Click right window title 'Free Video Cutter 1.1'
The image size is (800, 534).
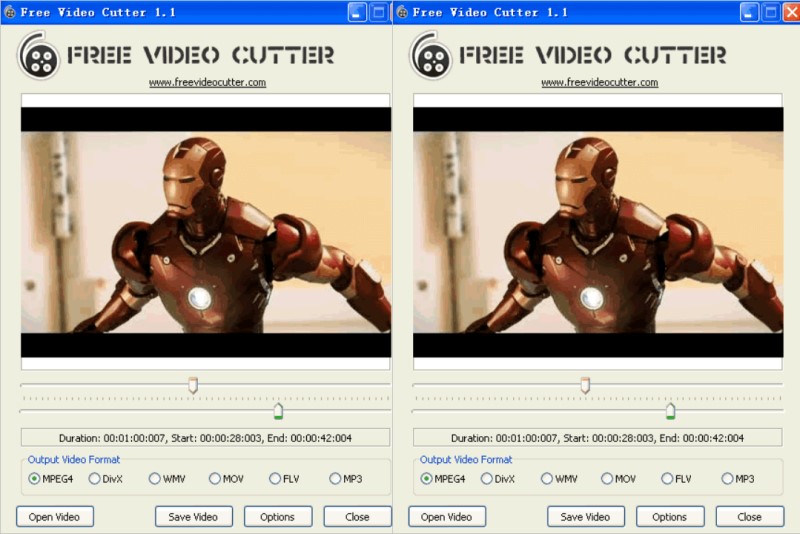490,12
